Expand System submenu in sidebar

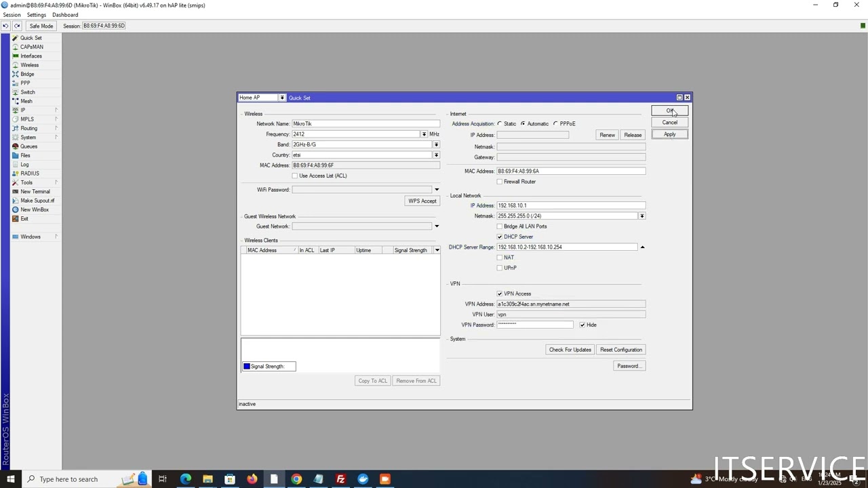[35, 138]
